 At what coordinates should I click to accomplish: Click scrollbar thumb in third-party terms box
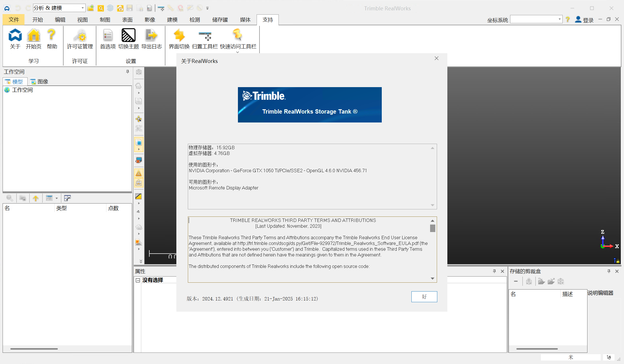point(432,228)
